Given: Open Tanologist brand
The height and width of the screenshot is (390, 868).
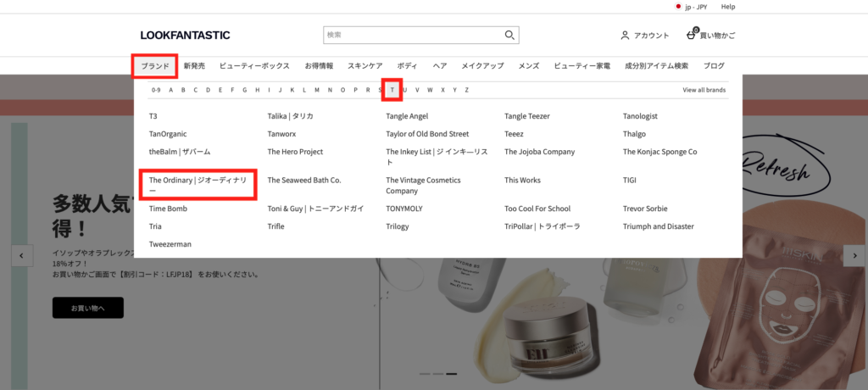Looking at the screenshot, I should click(x=640, y=116).
